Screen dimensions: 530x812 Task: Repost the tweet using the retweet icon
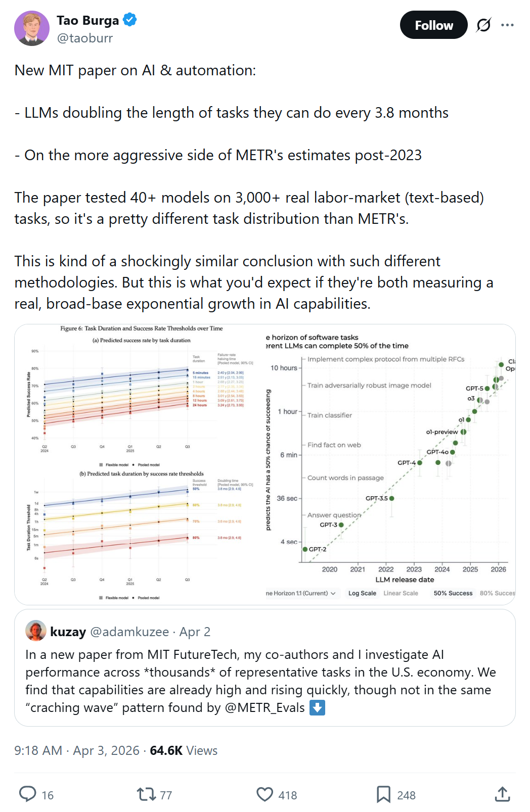click(x=147, y=794)
